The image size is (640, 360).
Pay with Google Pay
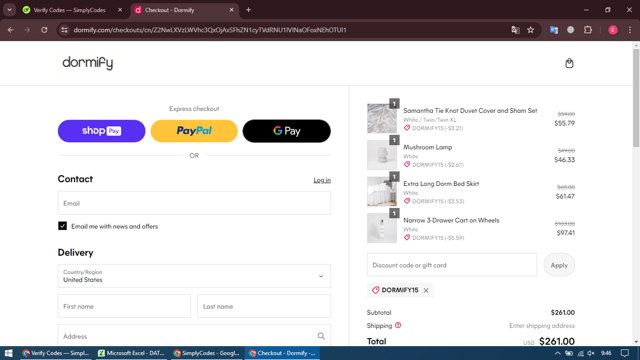click(x=287, y=131)
